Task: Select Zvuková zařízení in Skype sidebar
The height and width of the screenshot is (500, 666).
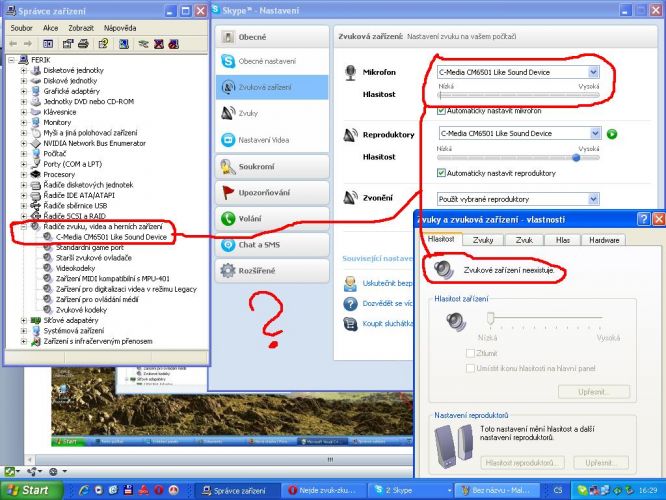Action: 272,88
